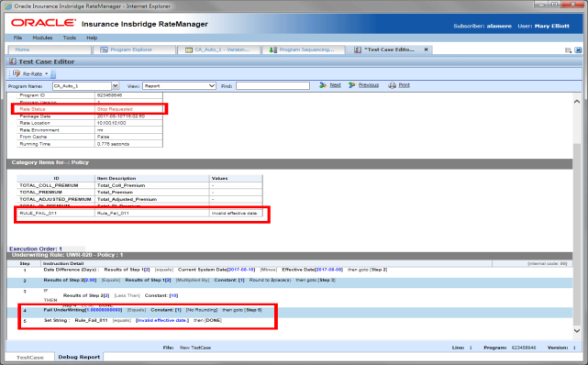The height and width of the screenshot is (365, 588).
Task: Click the Test Case Editor header icon
Action: [x=13, y=61]
